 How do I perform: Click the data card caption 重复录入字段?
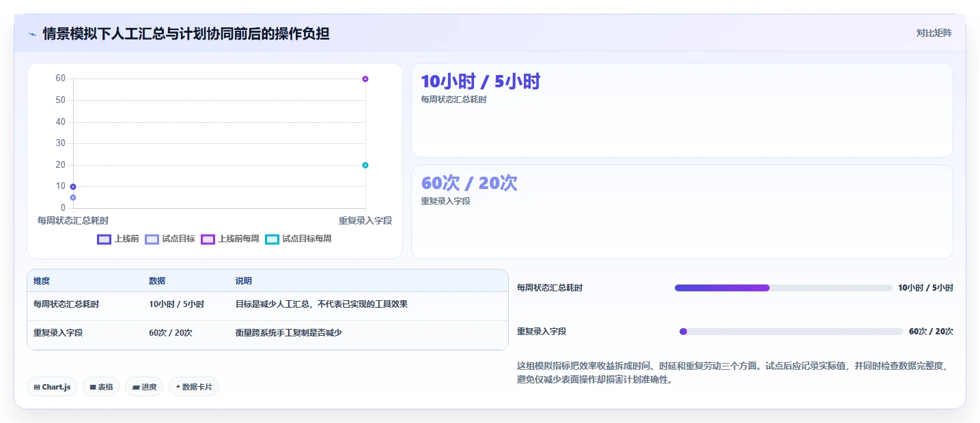pyautogui.click(x=446, y=201)
